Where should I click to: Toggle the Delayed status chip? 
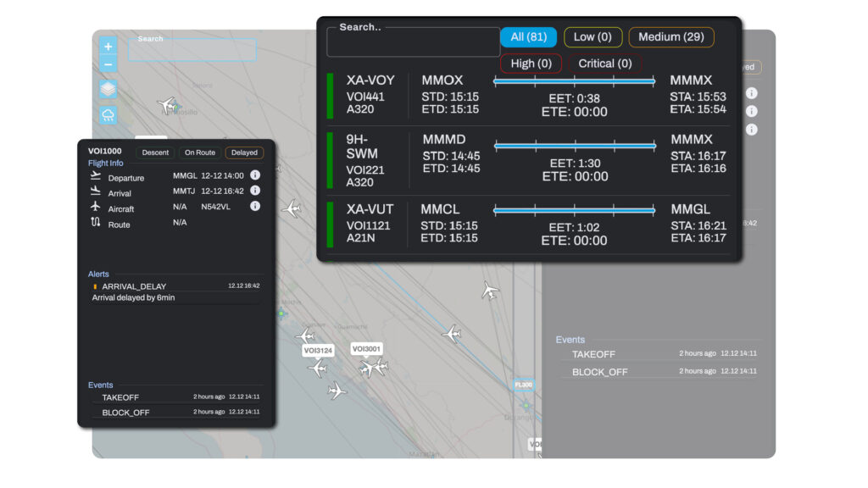244,152
